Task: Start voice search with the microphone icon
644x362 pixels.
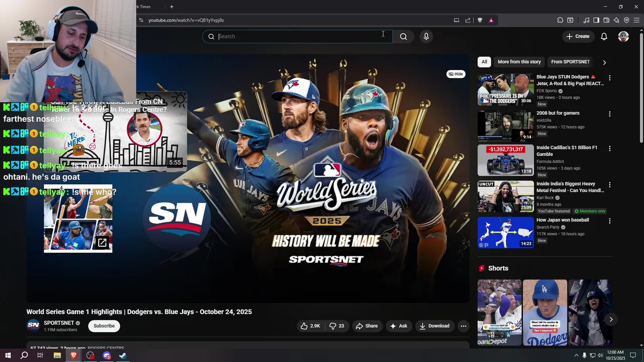Action: [426, 36]
